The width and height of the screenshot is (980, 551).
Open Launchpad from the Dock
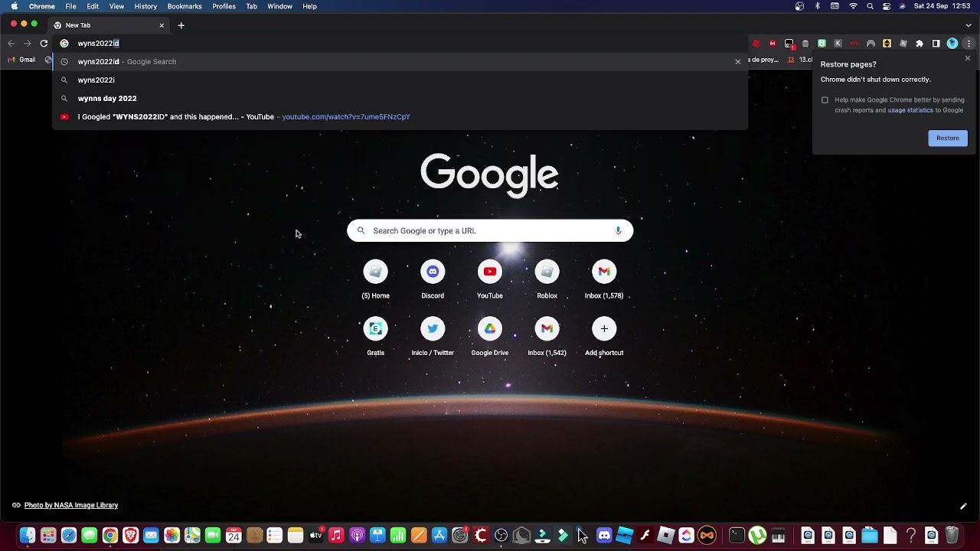pos(48,536)
